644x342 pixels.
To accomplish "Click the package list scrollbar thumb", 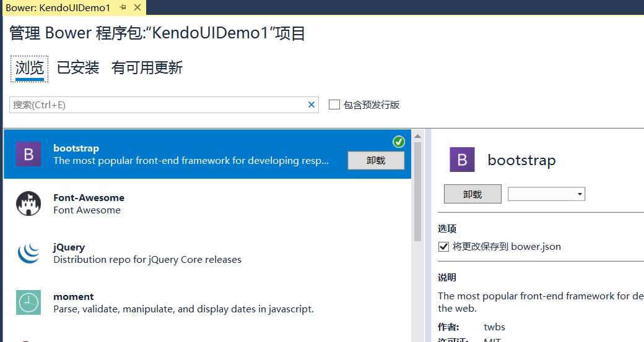I will click(418, 192).
